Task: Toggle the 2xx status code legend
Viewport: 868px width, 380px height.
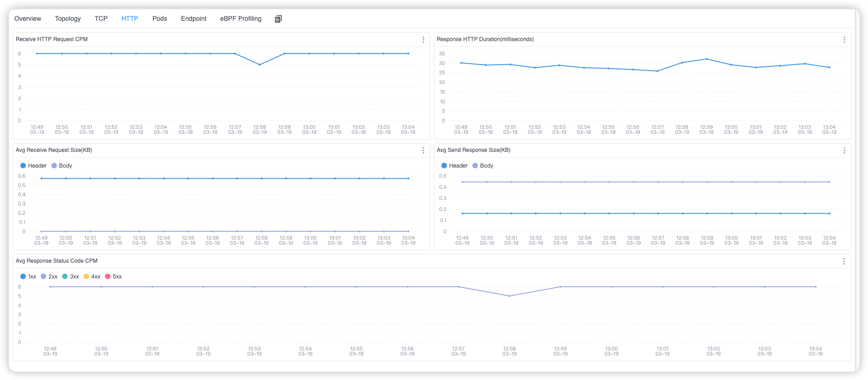Action: [49, 277]
